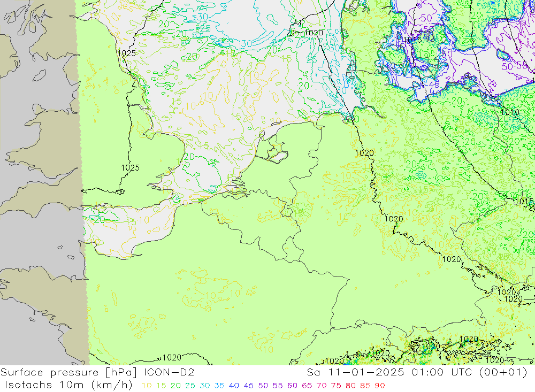Screen dimensions: 535x392
Task: Select legend value 25 in isotachs scale
Action: tap(190, 386)
